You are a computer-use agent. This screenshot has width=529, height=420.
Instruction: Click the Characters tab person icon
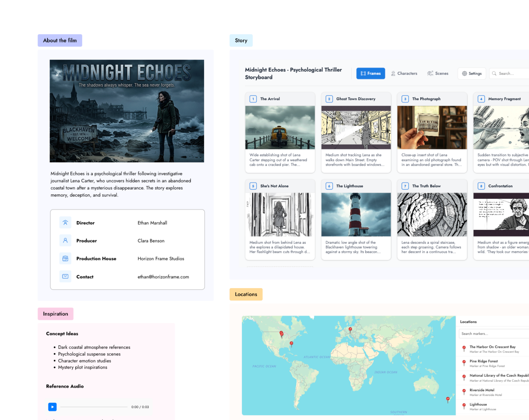coord(393,73)
